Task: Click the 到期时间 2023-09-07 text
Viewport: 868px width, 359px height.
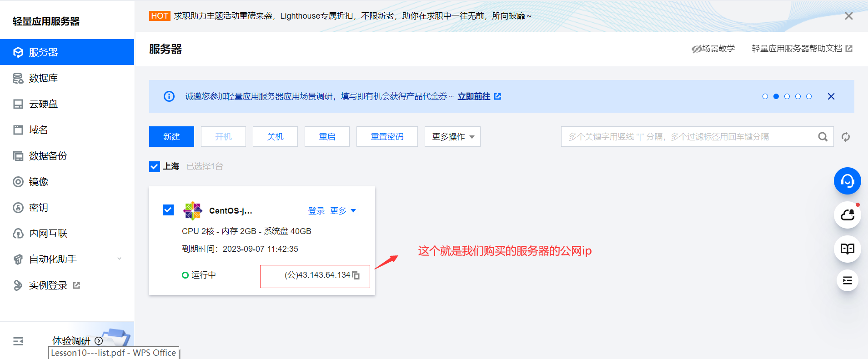Action: tap(240, 249)
